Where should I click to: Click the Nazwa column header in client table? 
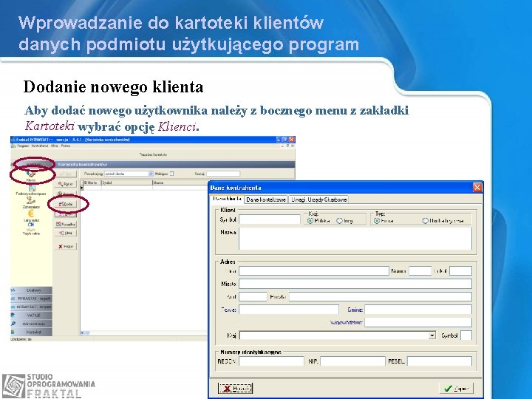click(180, 183)
